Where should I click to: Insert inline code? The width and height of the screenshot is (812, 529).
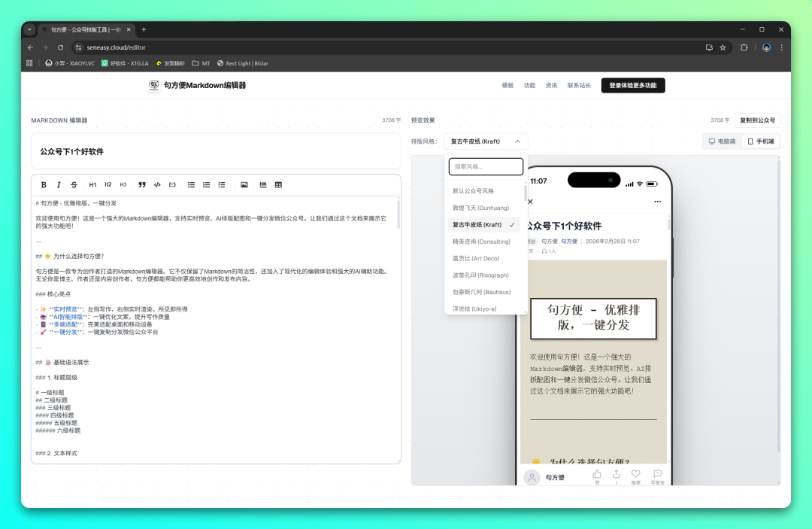[x=157, y=185]
